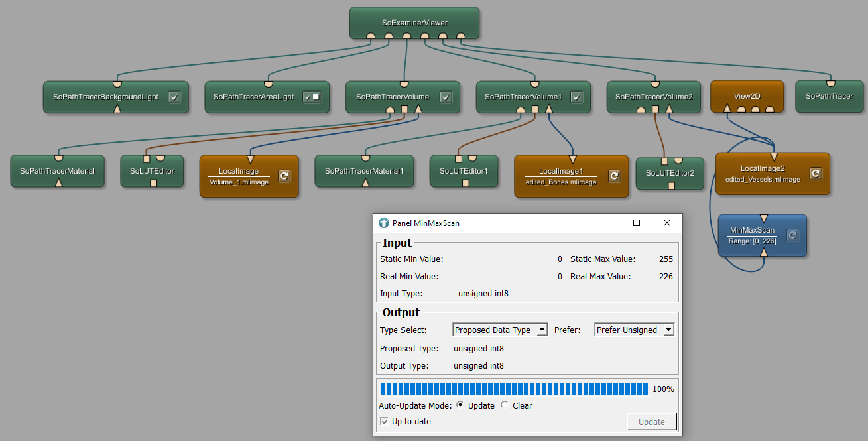868x441 pixels.
Task: Select the View2D module node
Action: (x=747, y=95)
